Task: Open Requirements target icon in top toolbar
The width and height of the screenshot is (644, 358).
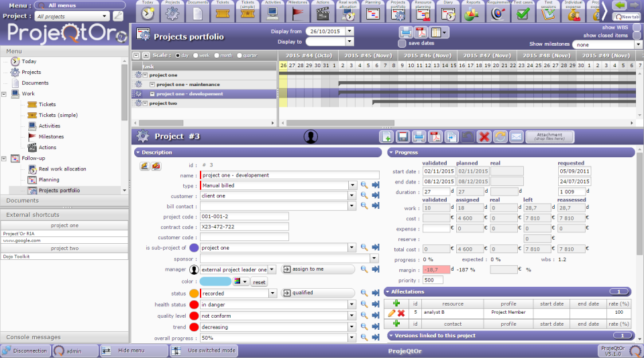Action: pyautogui.click(x=498, y=13)
